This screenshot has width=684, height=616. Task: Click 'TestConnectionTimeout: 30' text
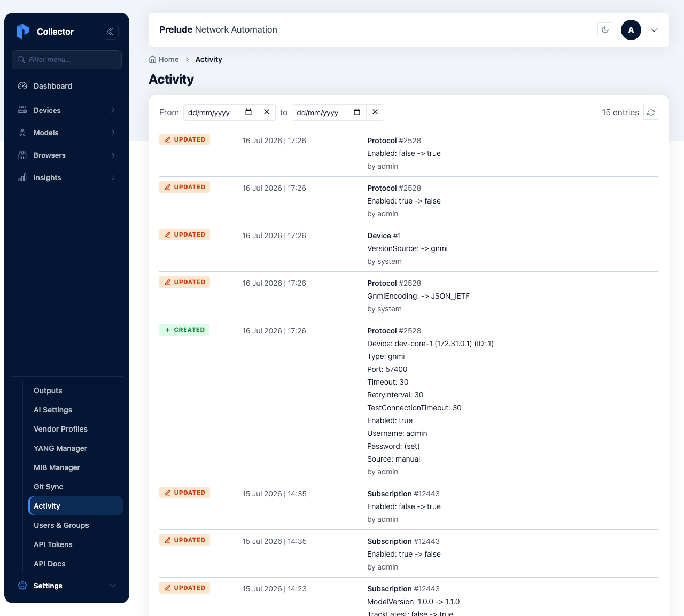[x=414, y=408]
